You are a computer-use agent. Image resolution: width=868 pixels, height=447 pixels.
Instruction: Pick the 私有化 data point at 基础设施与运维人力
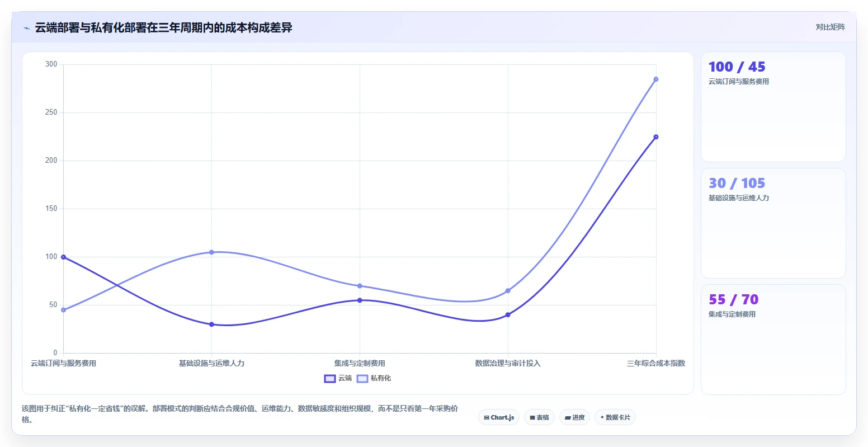tap(211, 252)
